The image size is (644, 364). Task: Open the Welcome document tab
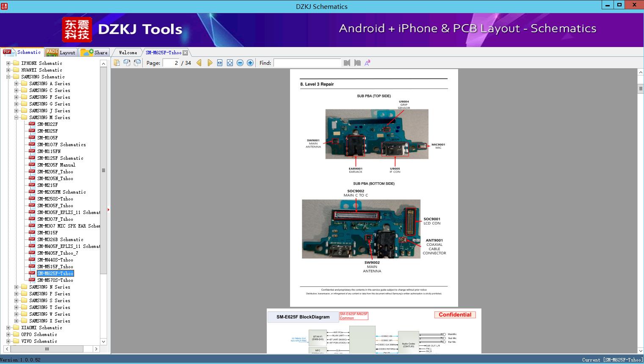click(128, 53)
